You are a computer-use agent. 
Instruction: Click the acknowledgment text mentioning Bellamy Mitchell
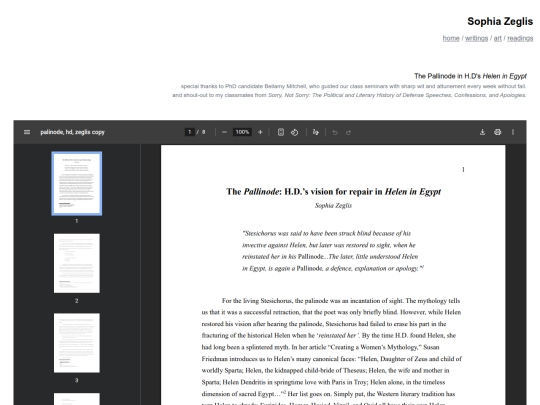(x=353, y=86)
